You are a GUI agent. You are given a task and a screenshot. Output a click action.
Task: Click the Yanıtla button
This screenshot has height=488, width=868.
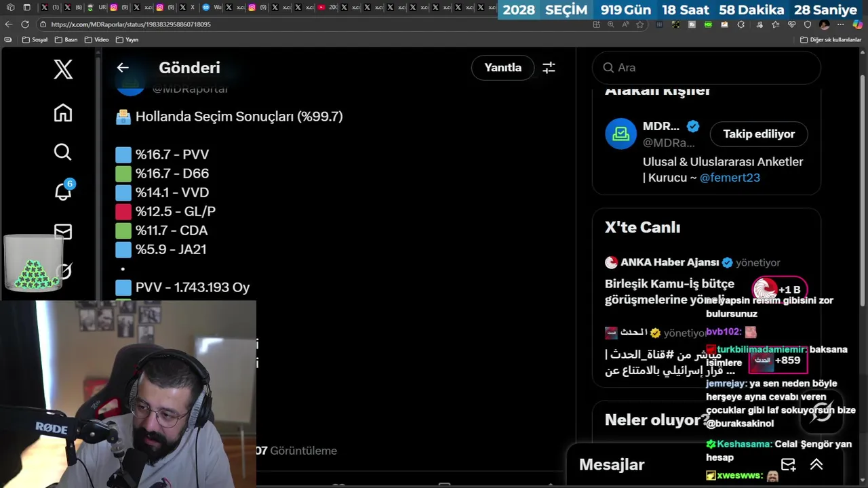pos(503,68)
